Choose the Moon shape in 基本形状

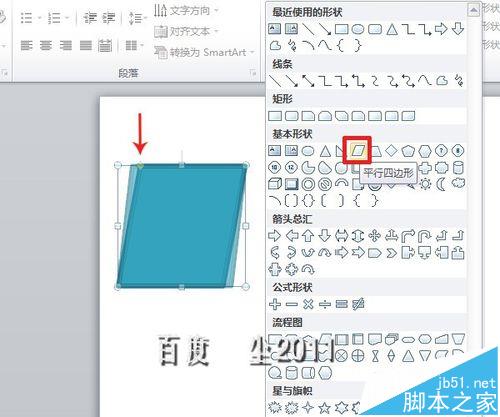point(441,184)
